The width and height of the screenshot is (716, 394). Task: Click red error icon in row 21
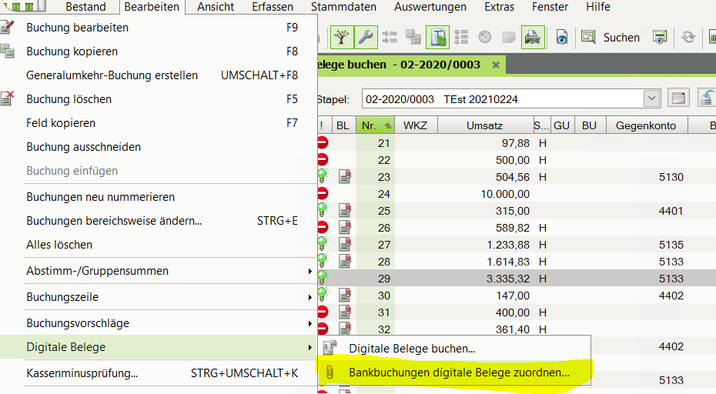322,143
